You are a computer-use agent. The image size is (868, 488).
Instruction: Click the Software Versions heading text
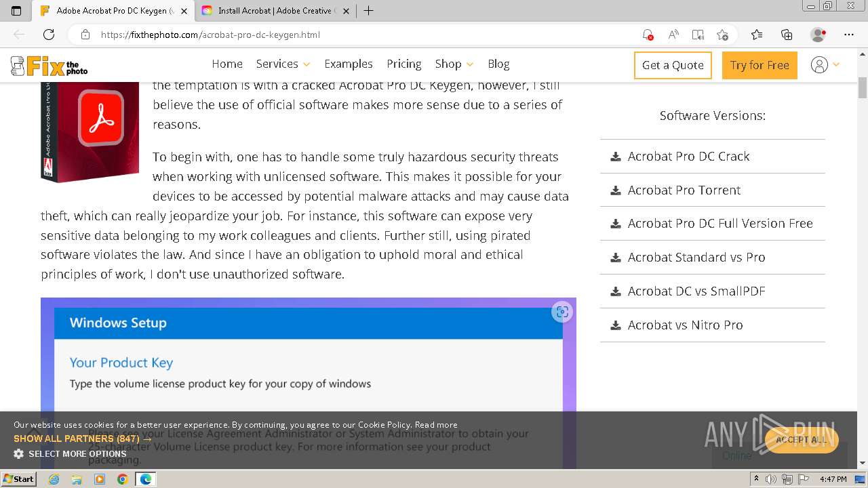click(713, 116)
